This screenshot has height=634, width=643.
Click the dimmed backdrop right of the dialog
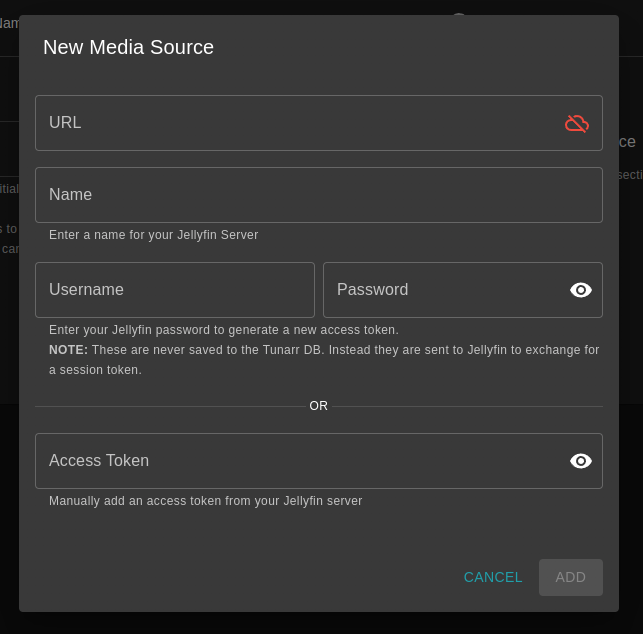tap(631, 300)
